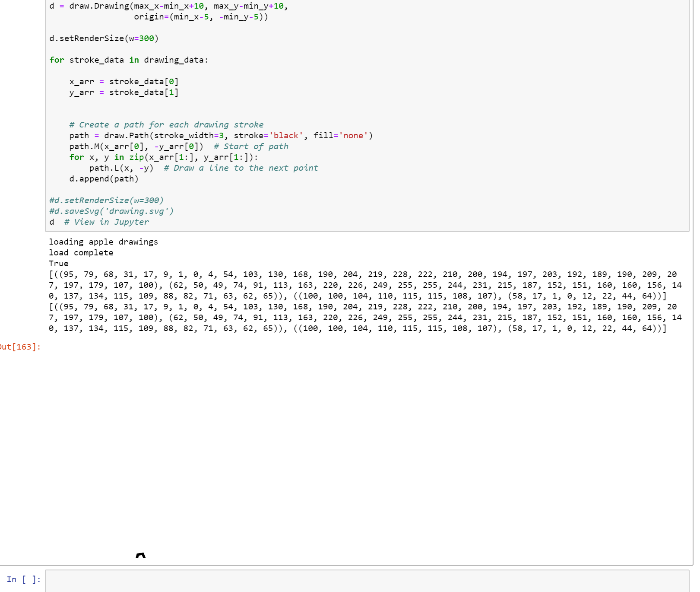
Task: Click the 'black' stroke string literal
Action: click(288, 135)
